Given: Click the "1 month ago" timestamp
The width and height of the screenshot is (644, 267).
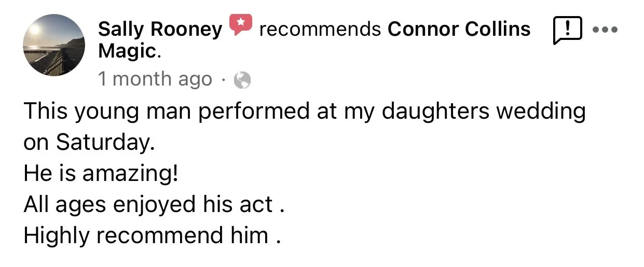Looking at the screenshot, I should point(155,79).
